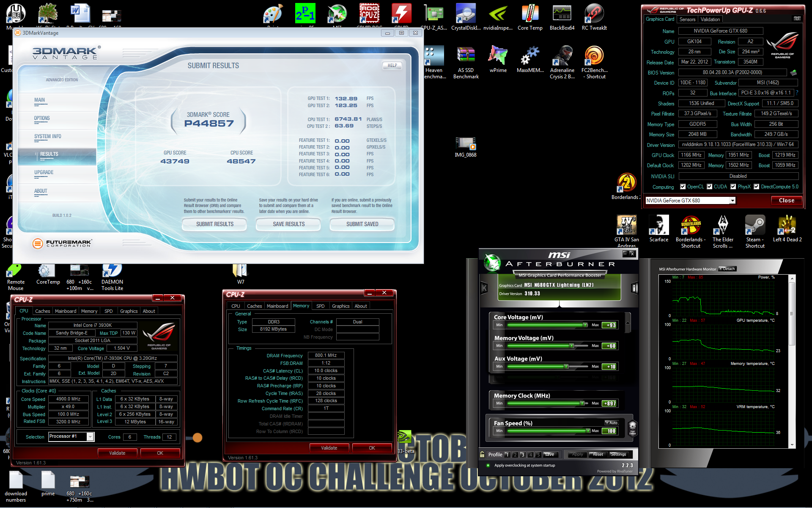Open the AS SSD Benchmark icon
Screen dimensions: 812x508
(x=466, y=62)
